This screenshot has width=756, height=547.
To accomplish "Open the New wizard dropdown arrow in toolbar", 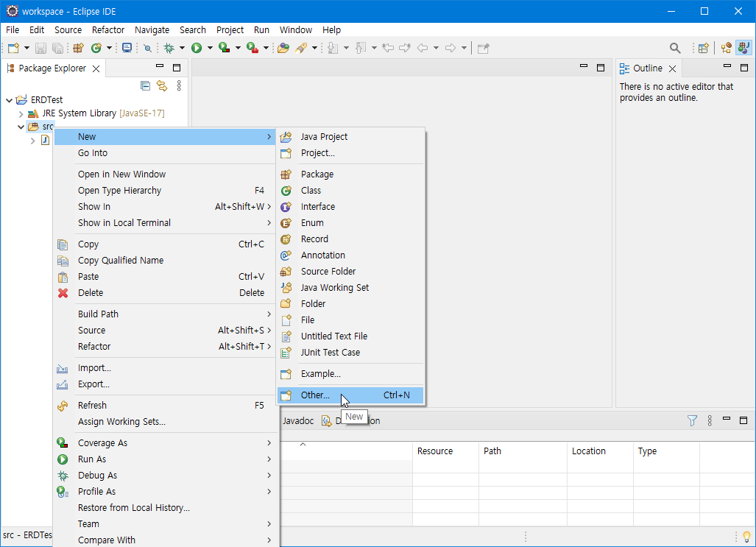I will point(27,48).
